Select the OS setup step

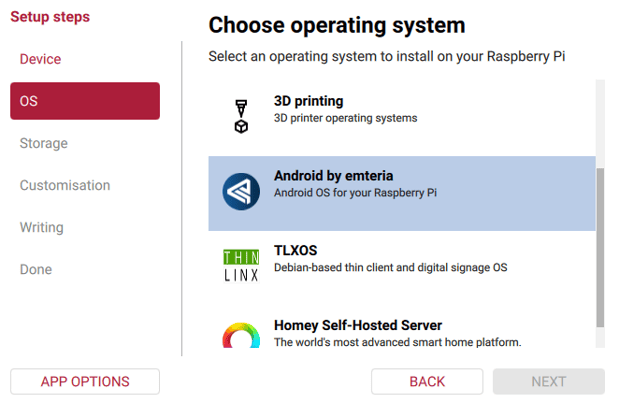coord(85,101)
